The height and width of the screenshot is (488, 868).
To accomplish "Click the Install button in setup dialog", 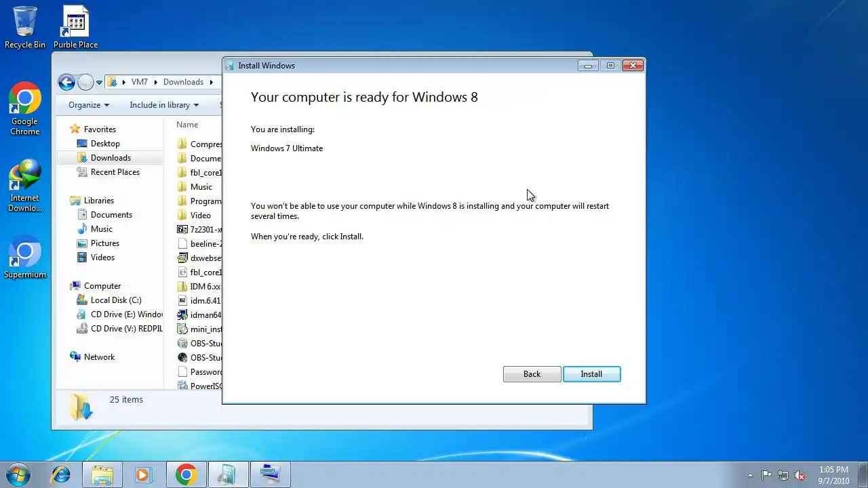I will [x=591, y=374].
